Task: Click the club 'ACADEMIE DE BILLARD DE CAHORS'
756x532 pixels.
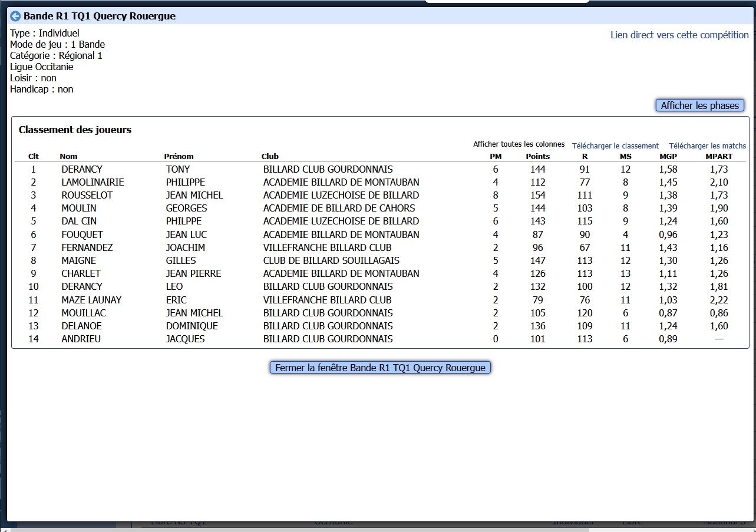Action: (339, 209)
